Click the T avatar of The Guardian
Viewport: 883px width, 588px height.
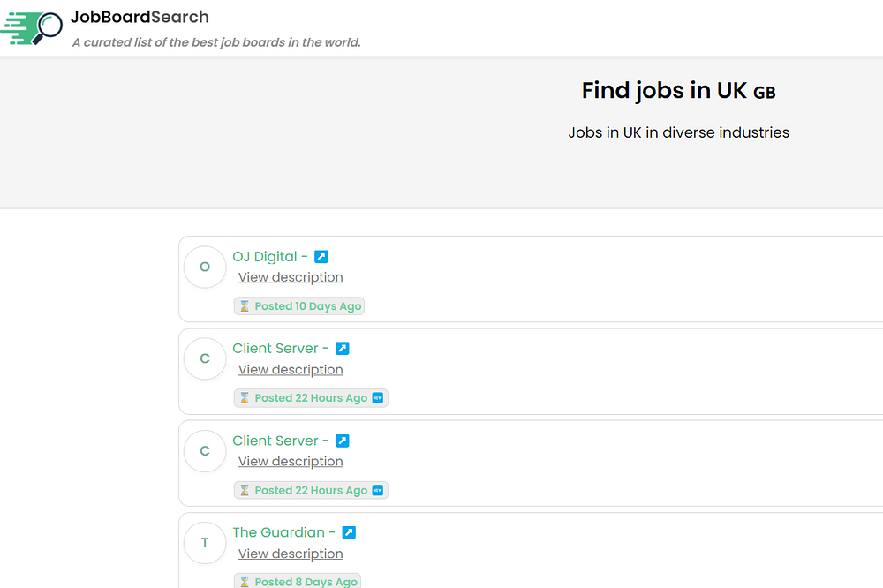[205, 543]
